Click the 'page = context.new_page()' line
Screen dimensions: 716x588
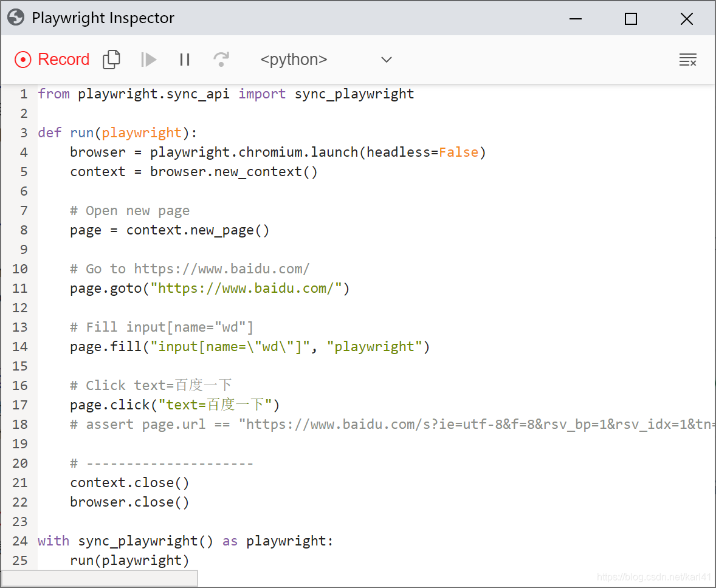coord(170,230)
